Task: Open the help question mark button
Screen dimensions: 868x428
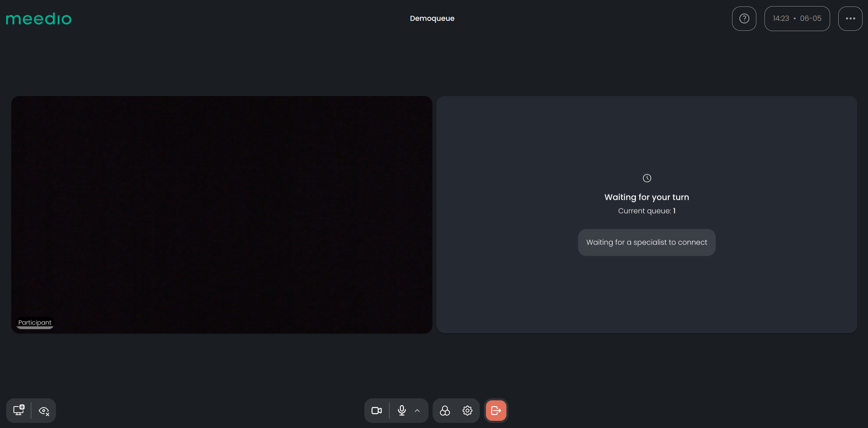Action: [744, 18]
